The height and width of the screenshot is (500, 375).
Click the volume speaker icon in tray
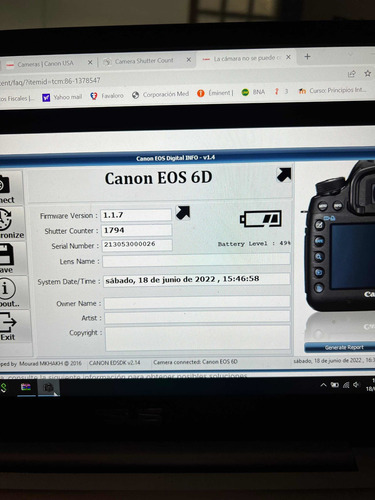[x=356, y=385]
